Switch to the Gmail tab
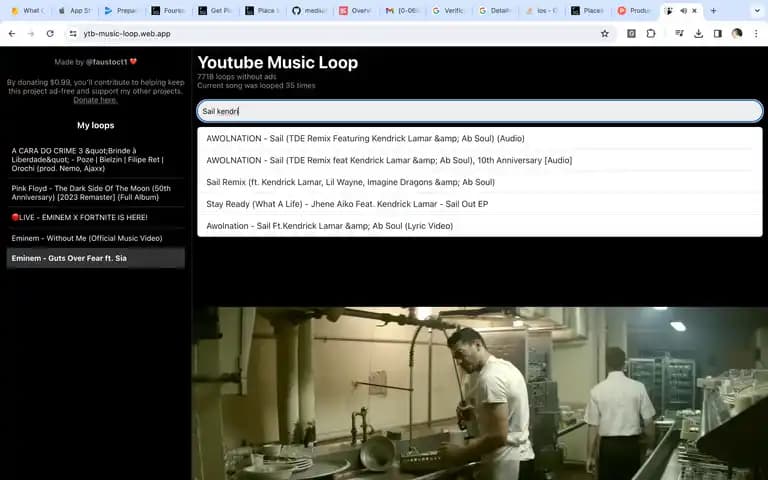 click(x=404, y=10)
